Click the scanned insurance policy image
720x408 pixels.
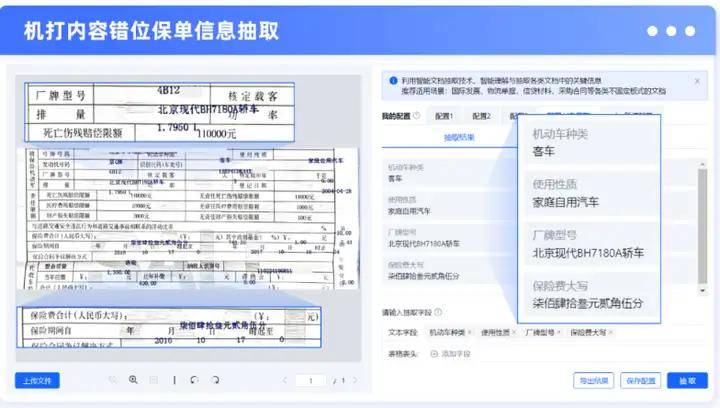click(188, 218)
